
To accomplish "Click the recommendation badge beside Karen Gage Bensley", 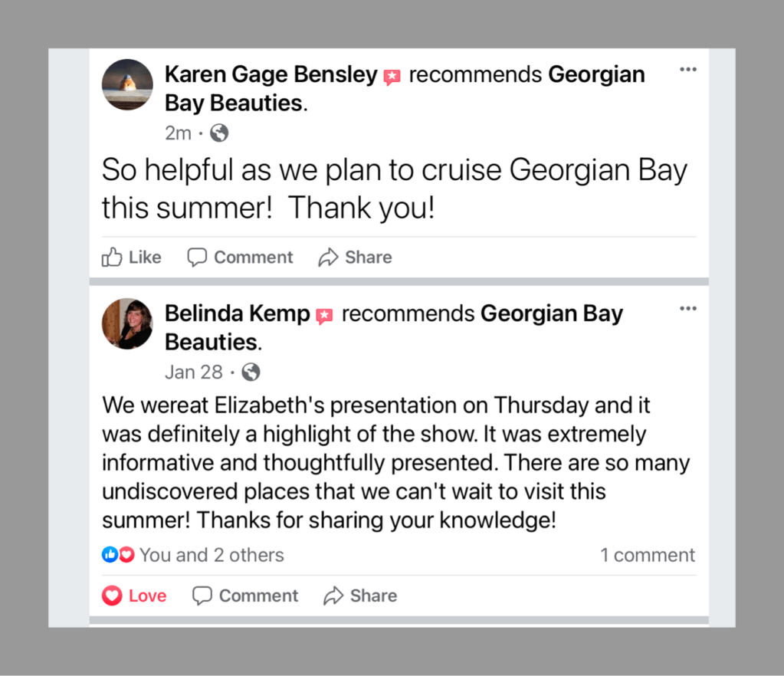I will coord(392,77).
